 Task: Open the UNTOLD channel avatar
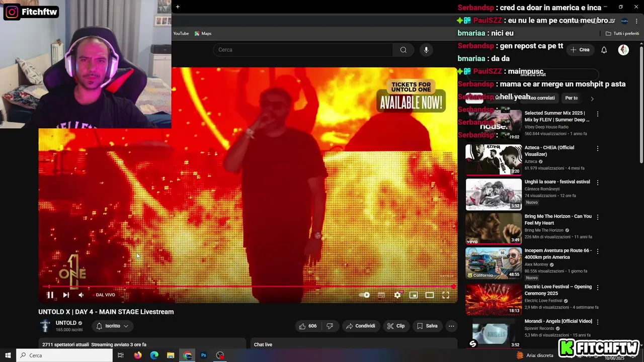45,326
